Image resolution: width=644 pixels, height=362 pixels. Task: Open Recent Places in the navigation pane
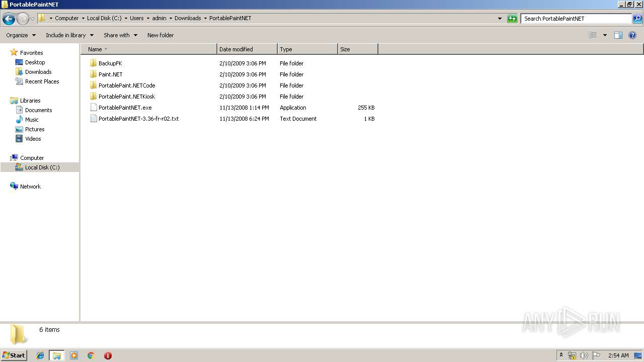pyautogui.click(x=42, y=81)
